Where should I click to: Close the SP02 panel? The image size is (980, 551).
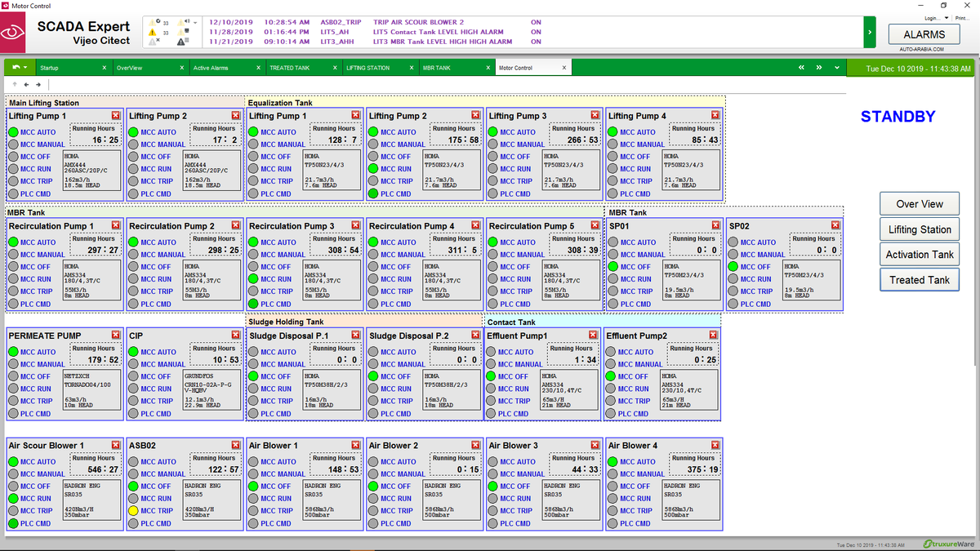[x=835, y=226]
